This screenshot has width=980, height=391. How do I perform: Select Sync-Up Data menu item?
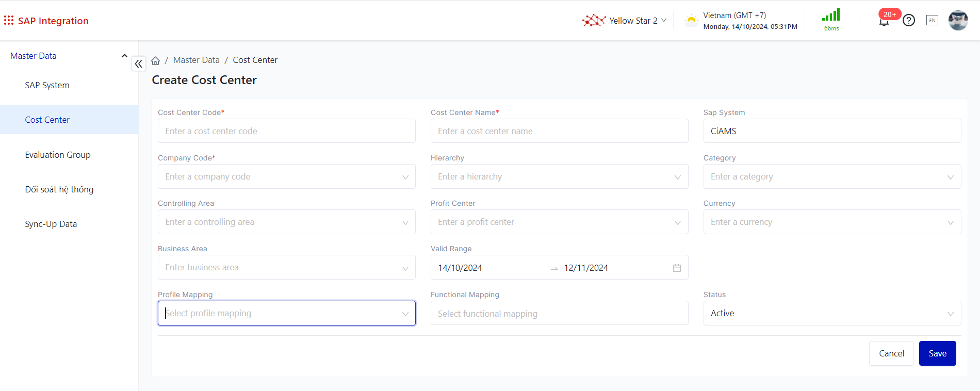click(51, 224)
